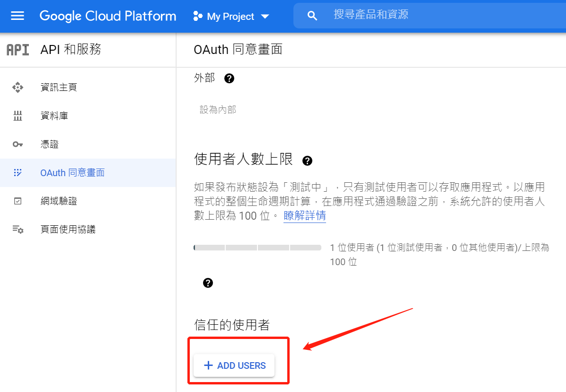Select OAuth 同意畫面 in the sidebar
Image resolution: width=566 pixels, height=392 pixels.
point(88,172)
